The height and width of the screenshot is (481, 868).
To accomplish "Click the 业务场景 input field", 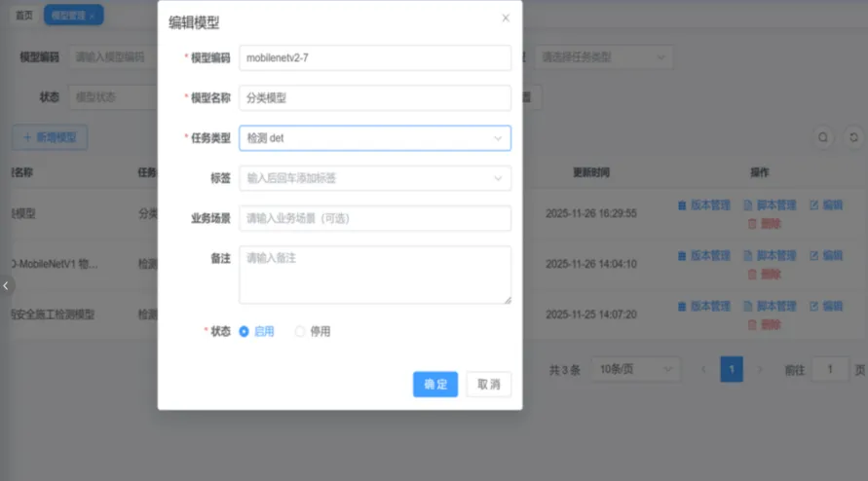I will click(x=375, y=218).
